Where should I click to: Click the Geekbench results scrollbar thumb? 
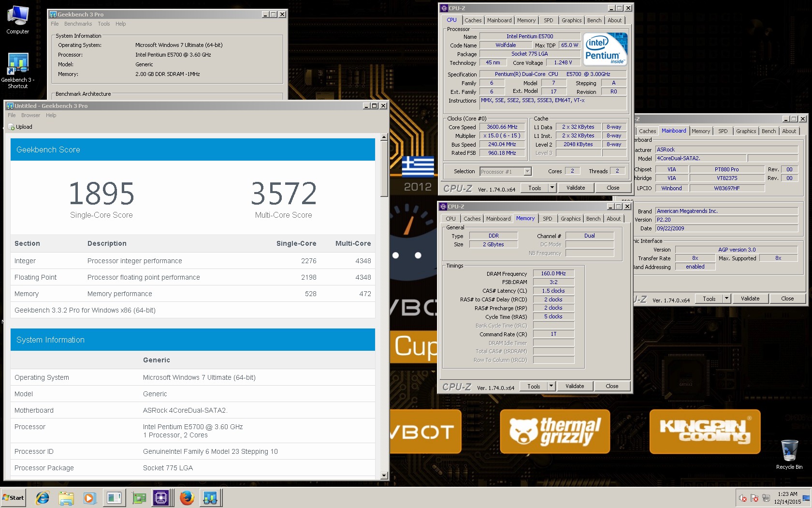pyautogui.click(x=384, y=169)
